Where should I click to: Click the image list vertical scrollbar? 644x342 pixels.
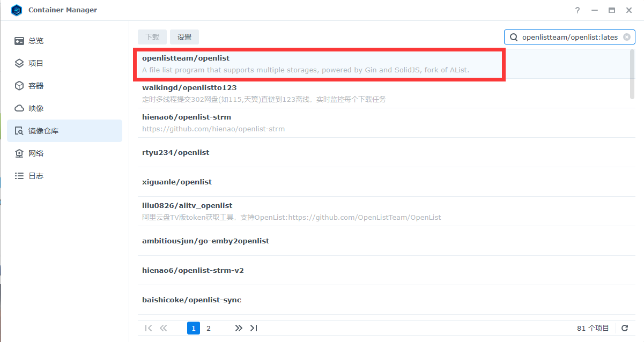[632, 74]
